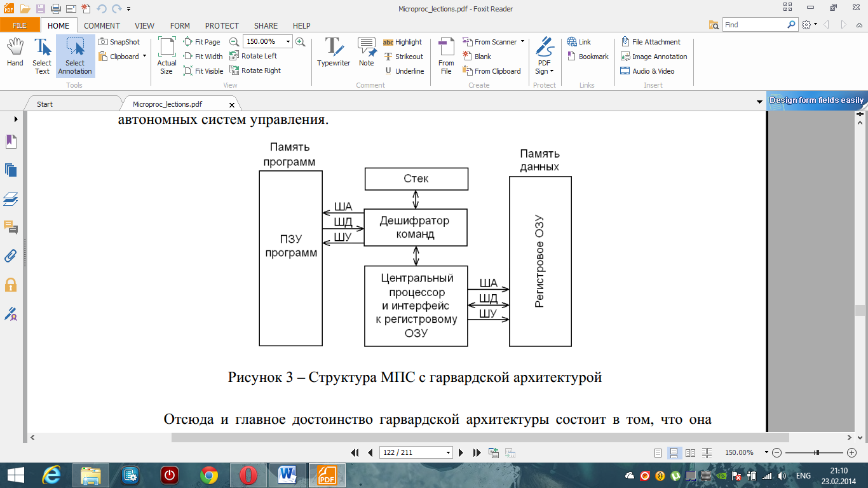Open the Pages thumbnails side panel
This screenshot has height=488, width=868.
[x=11, y=170]
